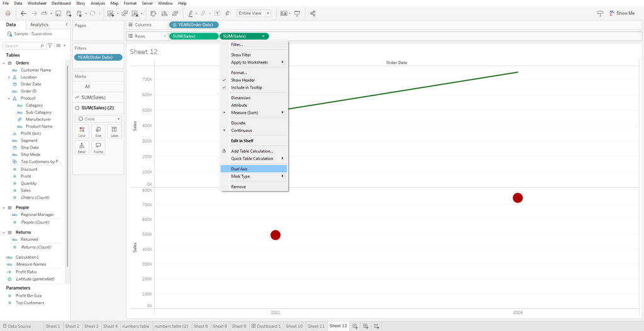The image size is (644, 331).
Task: Open the Detail card in Marks
Action: coord(82,148)
